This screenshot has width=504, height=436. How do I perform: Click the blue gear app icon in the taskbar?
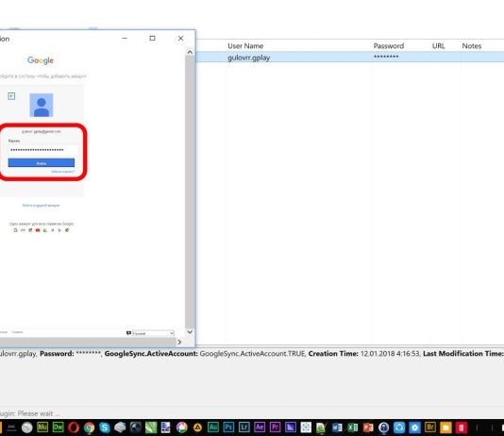[414, 428]
